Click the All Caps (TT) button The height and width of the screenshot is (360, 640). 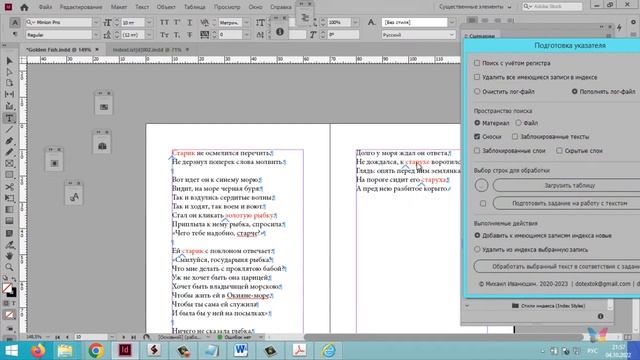pos(164,22)
